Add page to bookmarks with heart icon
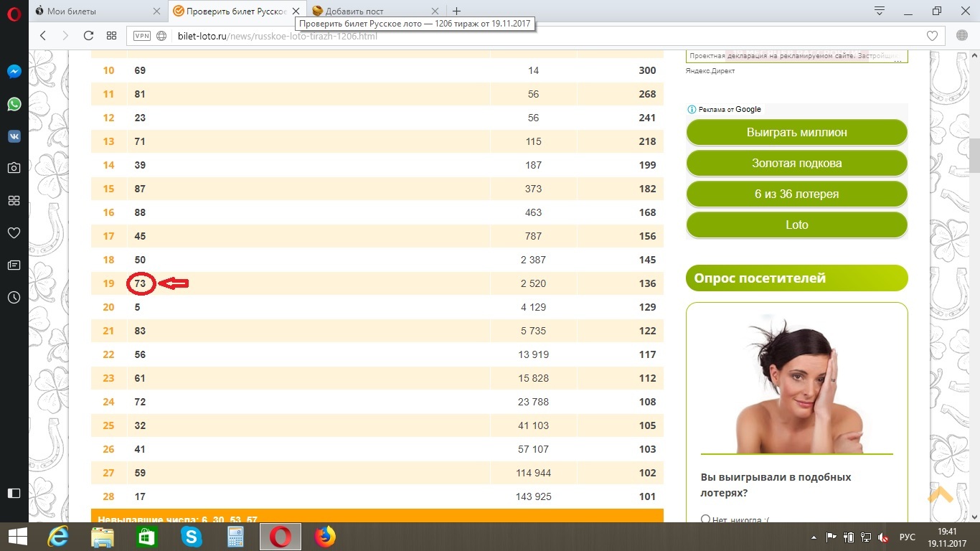Viewport: 980px width, 551px height. [932, 36]
